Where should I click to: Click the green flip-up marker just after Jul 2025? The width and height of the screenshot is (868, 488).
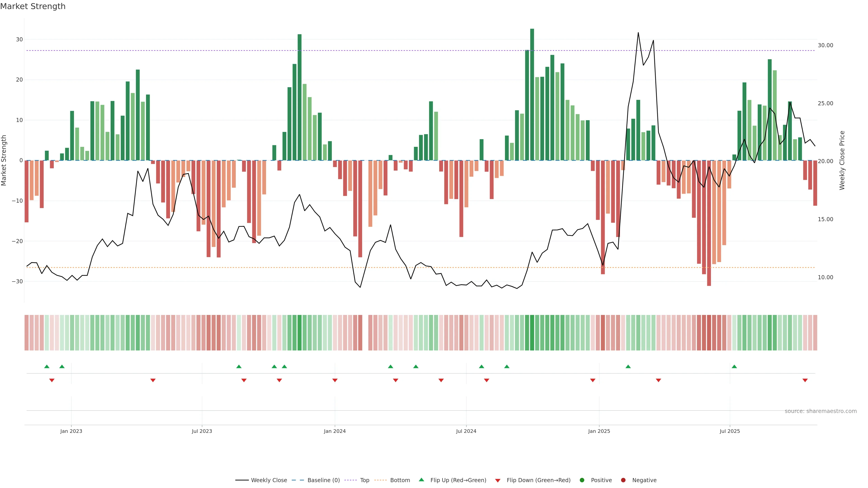coord(734,366)
